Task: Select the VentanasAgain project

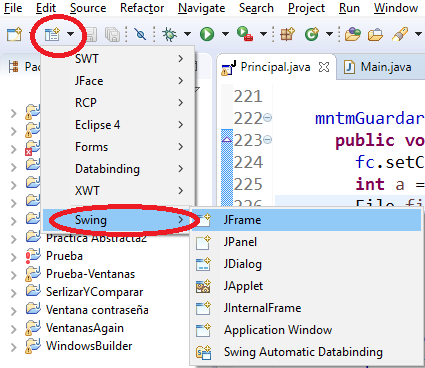Action: coord(85,328)
